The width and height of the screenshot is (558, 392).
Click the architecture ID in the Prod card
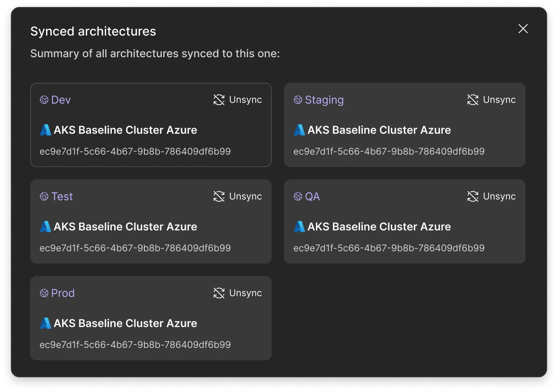point(135,345)
